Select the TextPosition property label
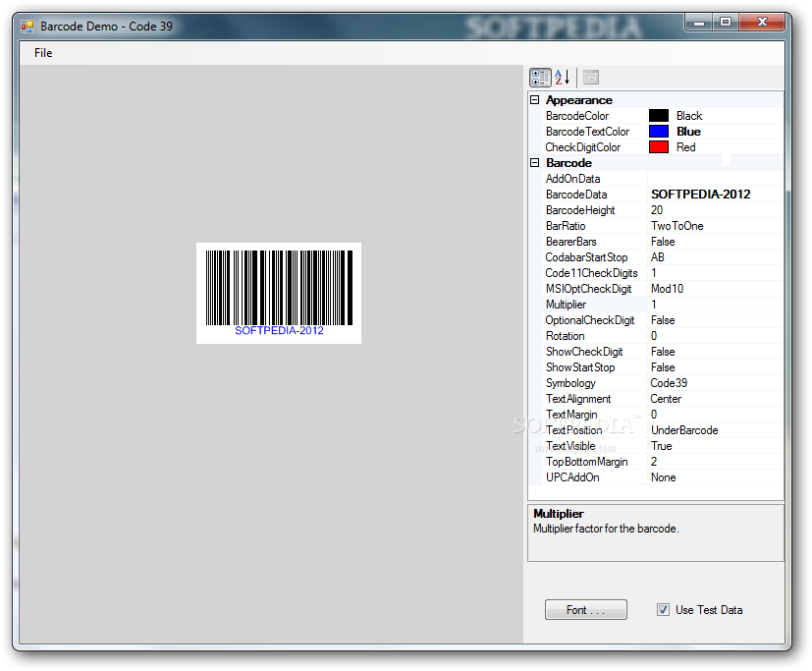 pos(574,430)
